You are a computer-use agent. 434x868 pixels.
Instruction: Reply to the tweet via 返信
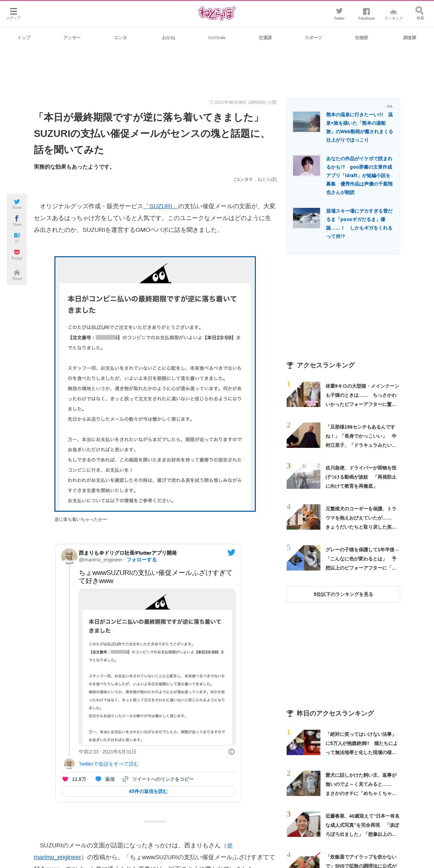tap(105, 779)
